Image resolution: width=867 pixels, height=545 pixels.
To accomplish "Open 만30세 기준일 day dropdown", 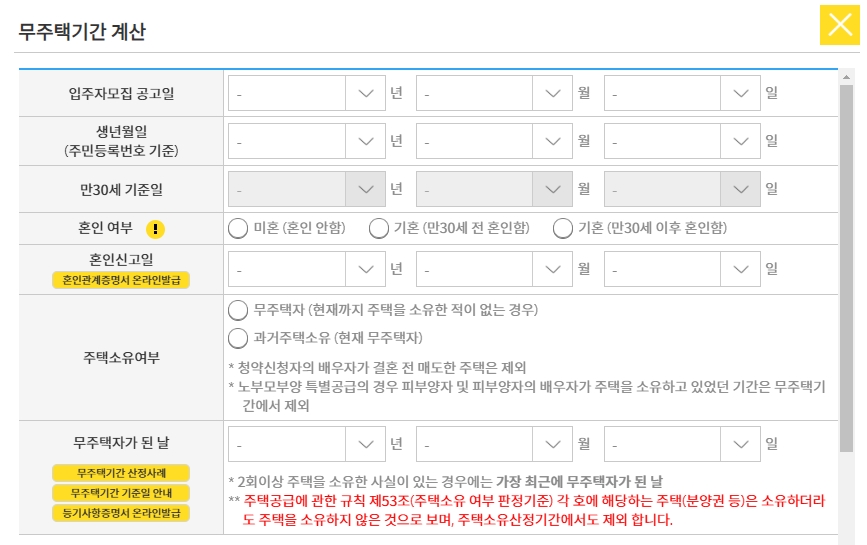I will pyautogui.click(x=682, y=189).
